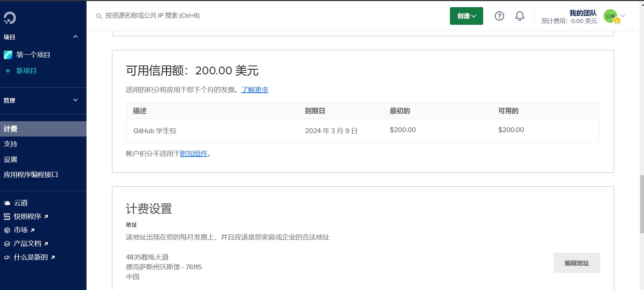Expand the 管理 section chevron

pos(76,100)
